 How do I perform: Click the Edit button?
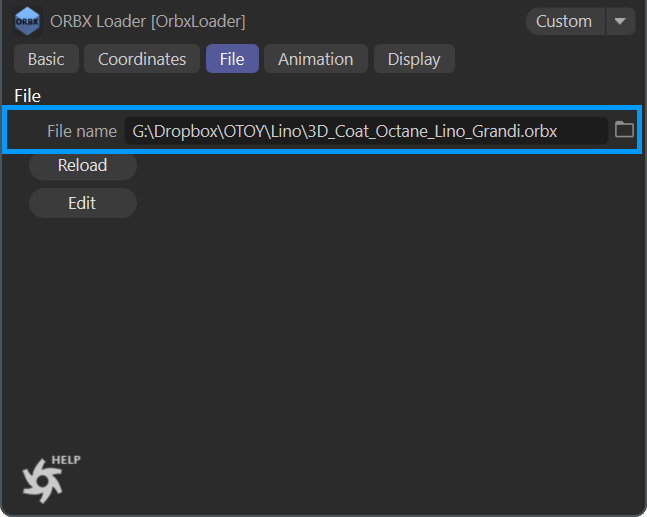(x=82, y=203)
